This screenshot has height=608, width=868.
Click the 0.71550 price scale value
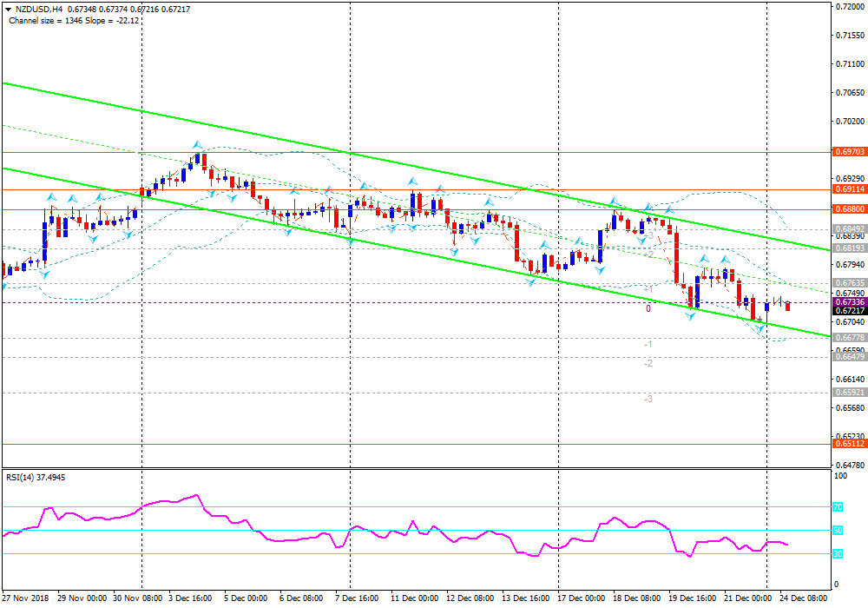point(850,35)
